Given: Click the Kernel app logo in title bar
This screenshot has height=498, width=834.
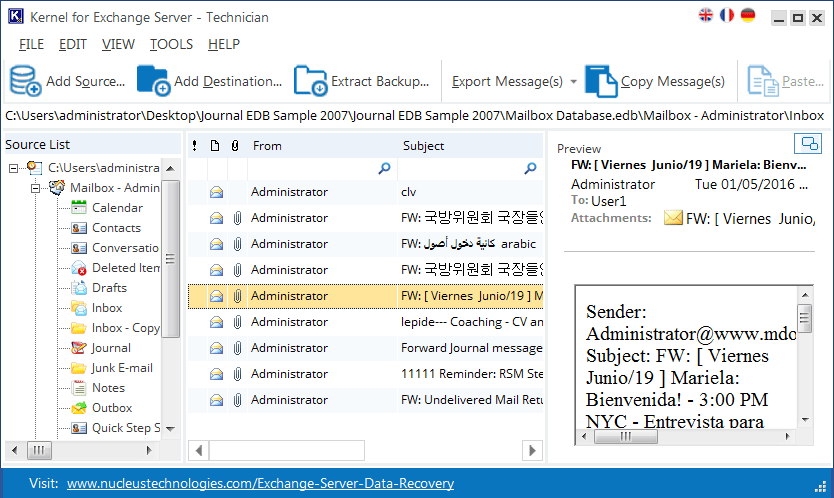Looking at the screenshot, I should pyautogui.click(x=15, y=16).
